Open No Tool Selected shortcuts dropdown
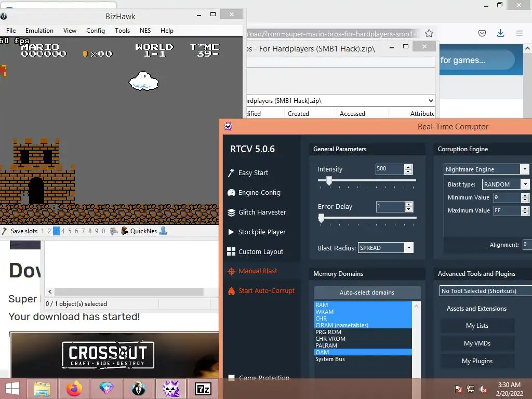The image size is (532, 399). point(486,291)
